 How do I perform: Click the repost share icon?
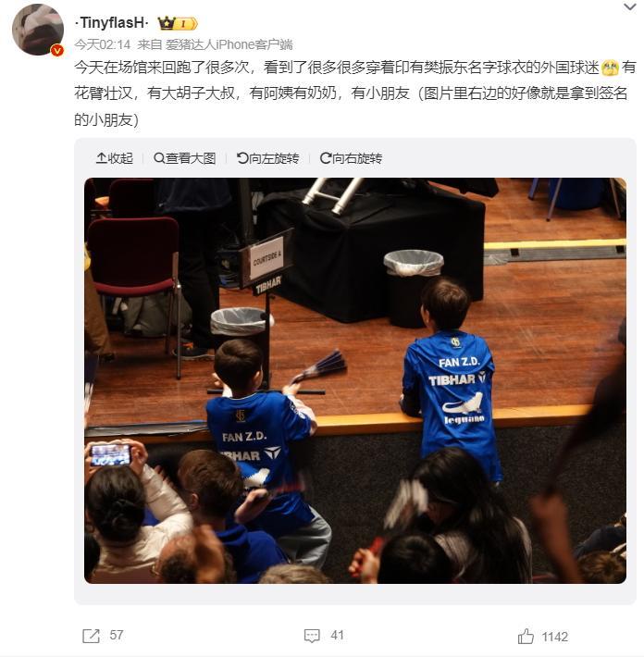pos(91,636)
